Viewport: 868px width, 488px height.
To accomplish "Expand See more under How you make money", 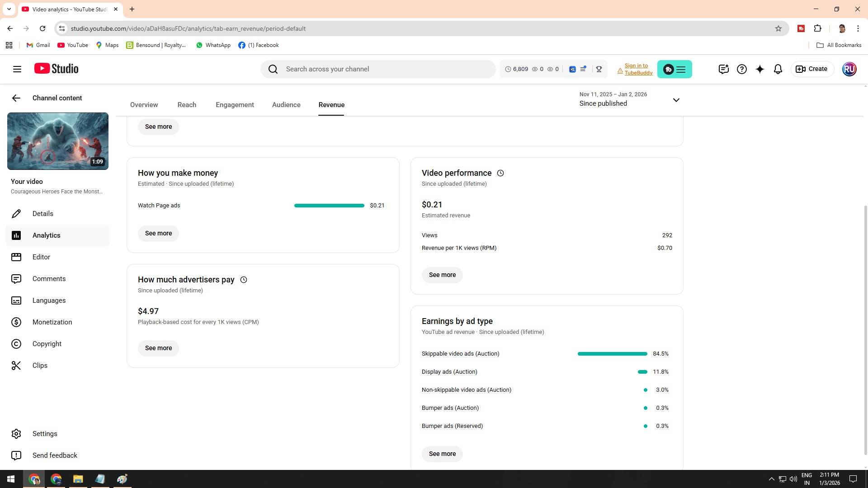I will [x=158, y=234].
